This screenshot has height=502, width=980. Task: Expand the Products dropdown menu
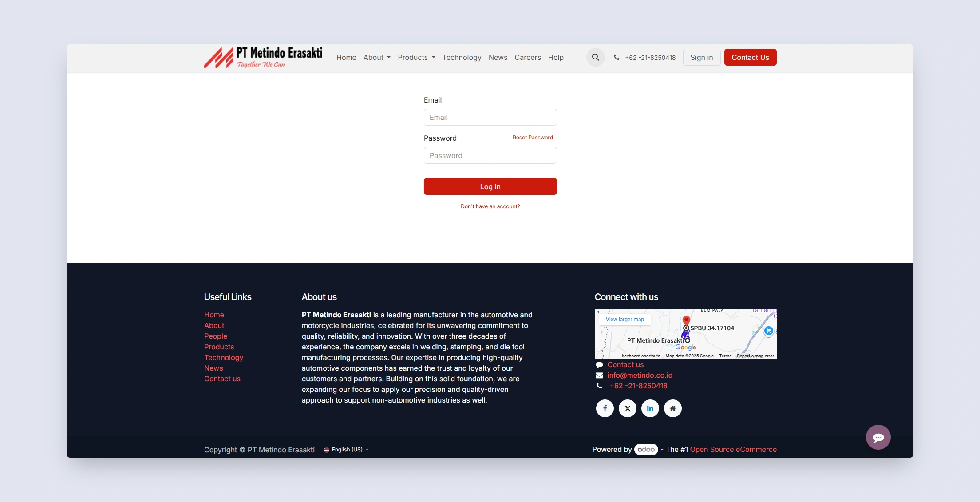(x=416, y=57)
